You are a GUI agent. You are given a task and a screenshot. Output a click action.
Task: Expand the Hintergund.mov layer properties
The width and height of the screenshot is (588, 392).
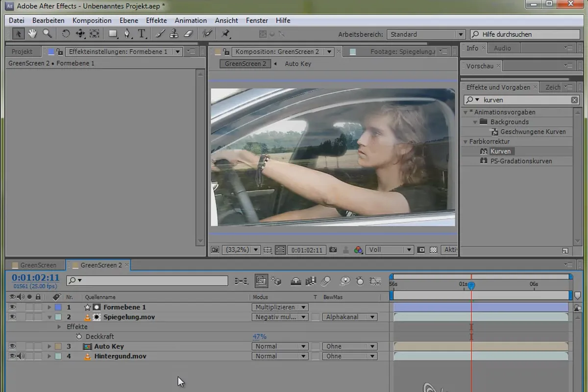[49, 356]
